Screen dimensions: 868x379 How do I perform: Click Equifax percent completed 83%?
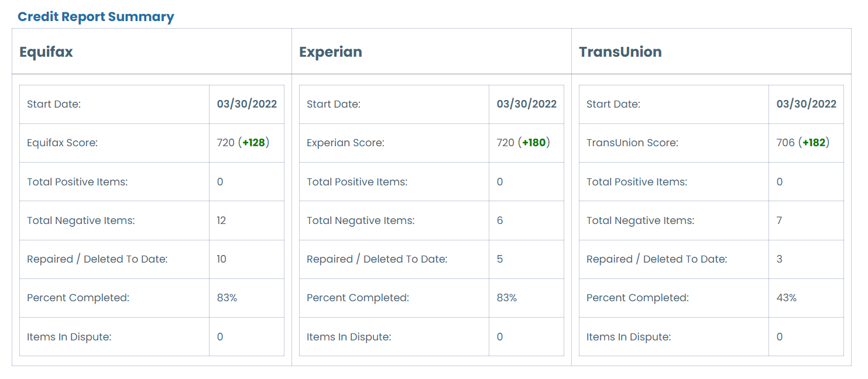227,298
